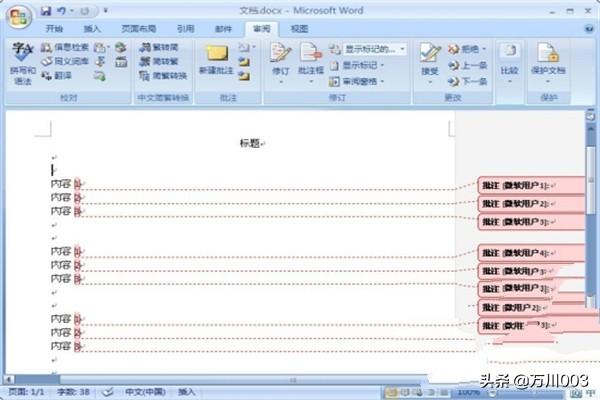
Task: Expand the delete comment dropdown arrow
Action: [x=254, y=47]
